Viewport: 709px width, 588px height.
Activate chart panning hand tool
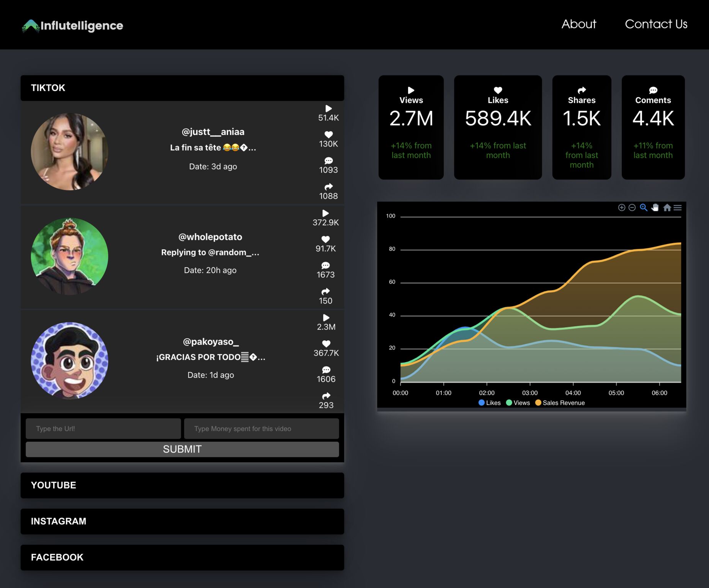[x=655, y=207]
